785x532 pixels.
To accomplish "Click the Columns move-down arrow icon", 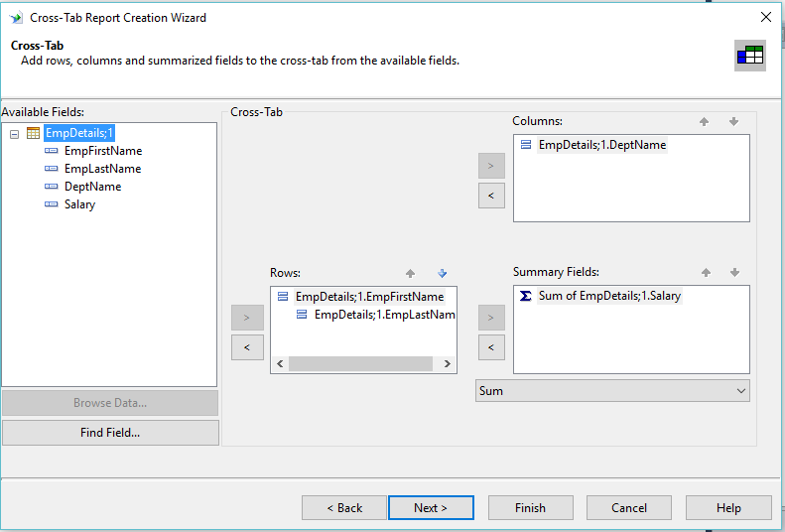I will pyautogui.click(x=734, y=121).
